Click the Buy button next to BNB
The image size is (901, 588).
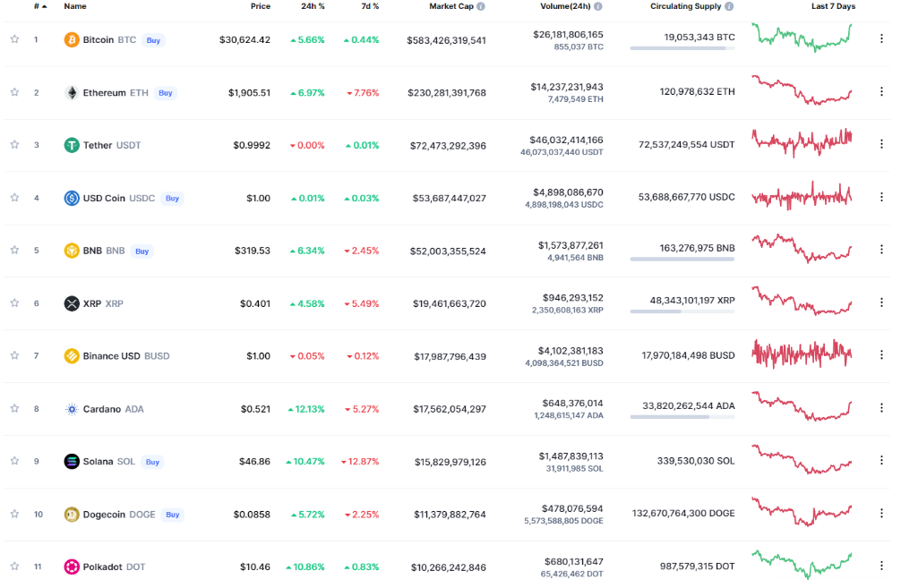tap(142, 251)
